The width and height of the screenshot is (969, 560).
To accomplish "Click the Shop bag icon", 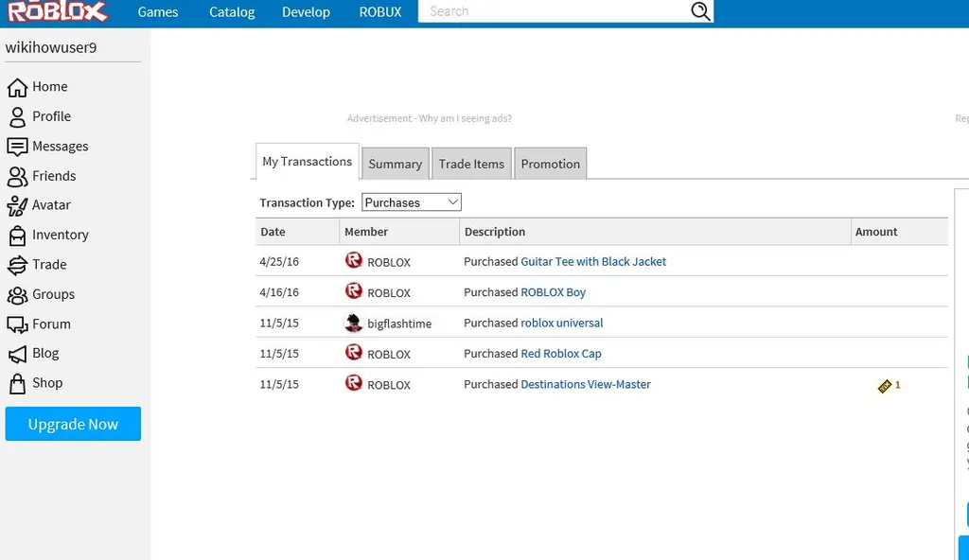I will [17, 383].
